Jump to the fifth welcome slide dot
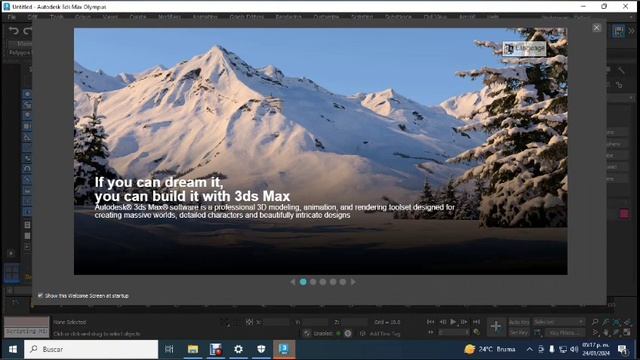The width and height of the screenshot is (640, 360). [x=343, y=282]
